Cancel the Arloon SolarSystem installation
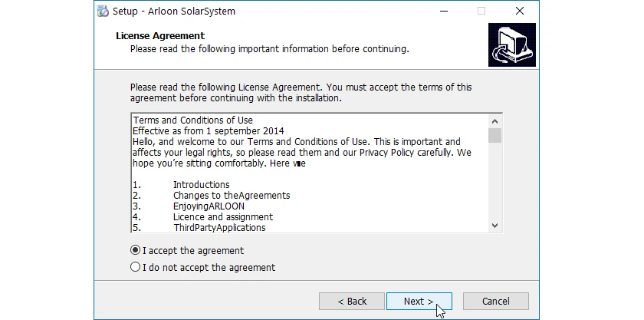 click(495, 301)
